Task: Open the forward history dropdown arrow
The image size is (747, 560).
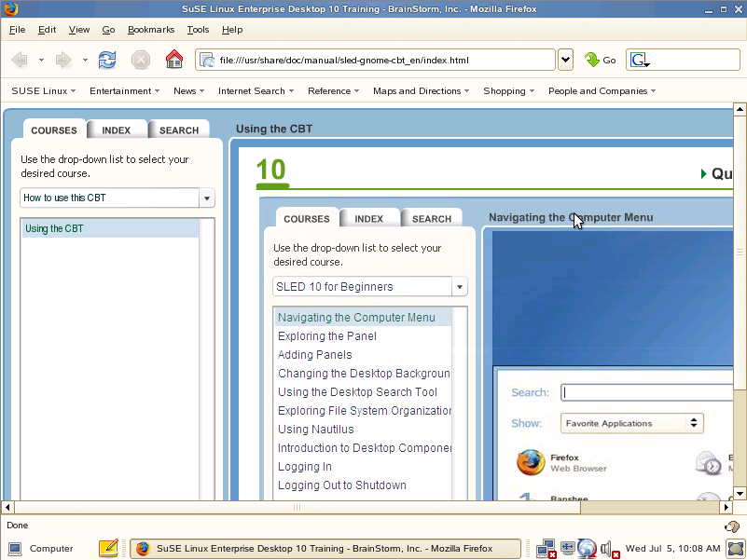Action: (x=85, y=60)
